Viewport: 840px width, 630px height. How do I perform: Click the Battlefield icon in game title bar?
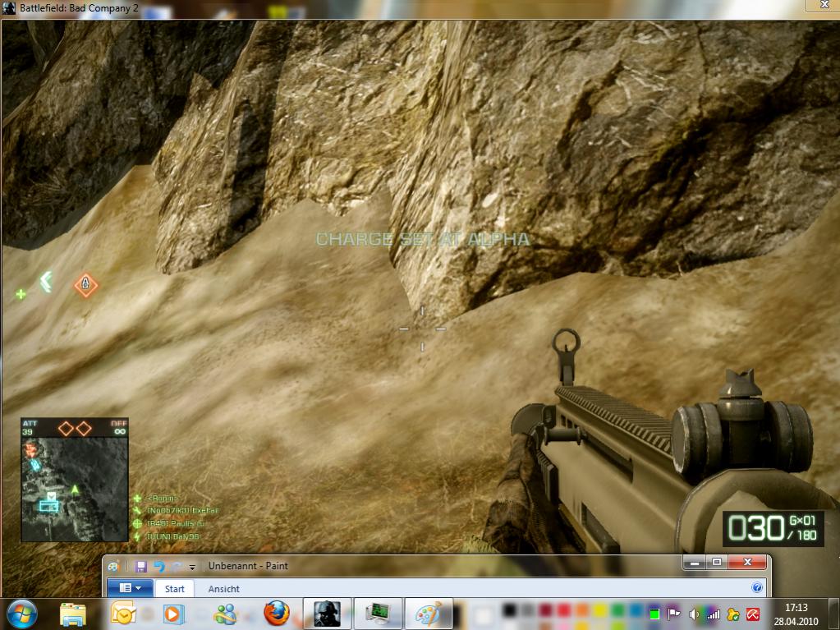pyautogui.click(x=9, y=8)
